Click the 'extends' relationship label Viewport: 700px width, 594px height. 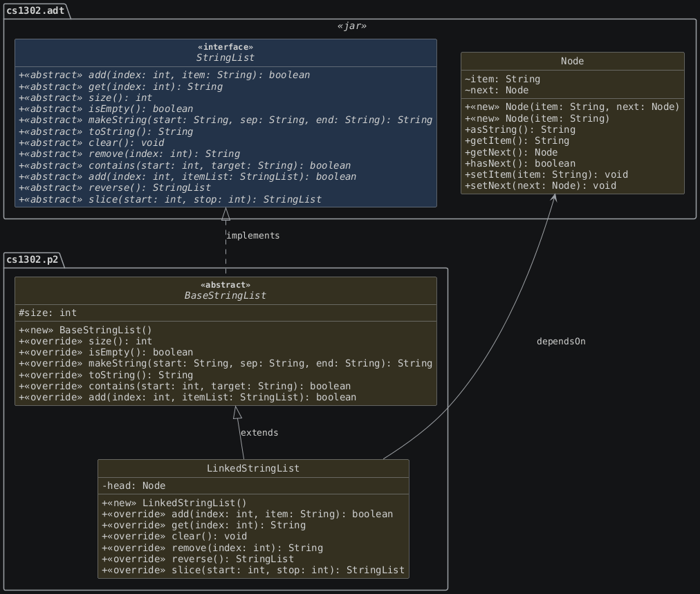[x=259, y=433]
